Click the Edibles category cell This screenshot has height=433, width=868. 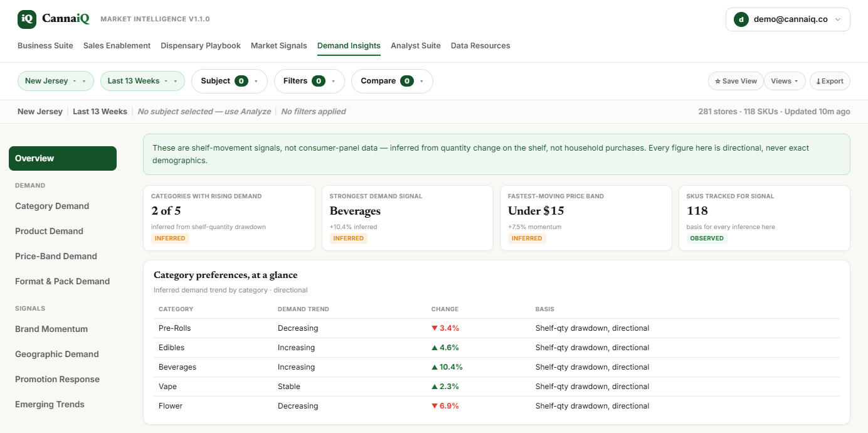pyautogui.click(x=171, y=348)
